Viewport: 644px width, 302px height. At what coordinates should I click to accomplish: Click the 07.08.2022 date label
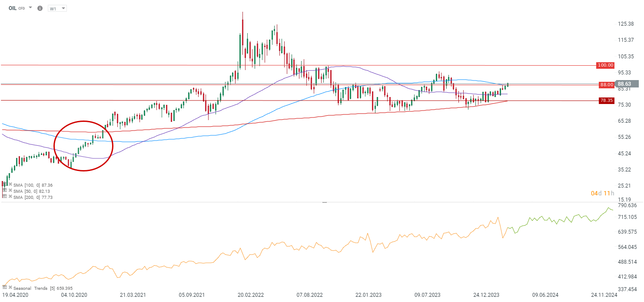coord(310,295)
